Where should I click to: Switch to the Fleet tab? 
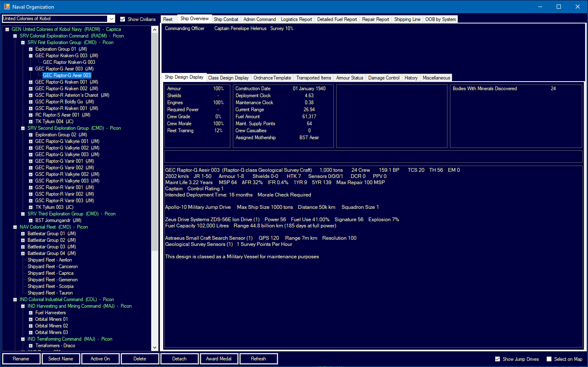168,19
